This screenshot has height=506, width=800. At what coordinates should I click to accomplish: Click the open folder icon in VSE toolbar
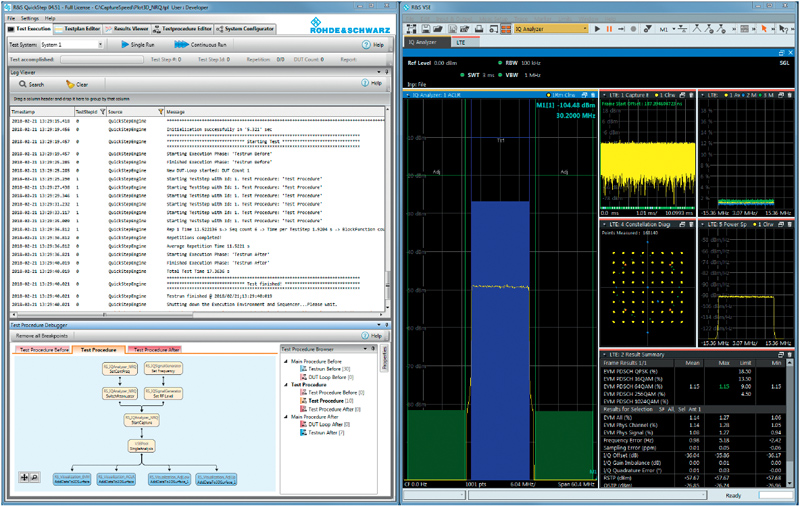tap(438, 29)
